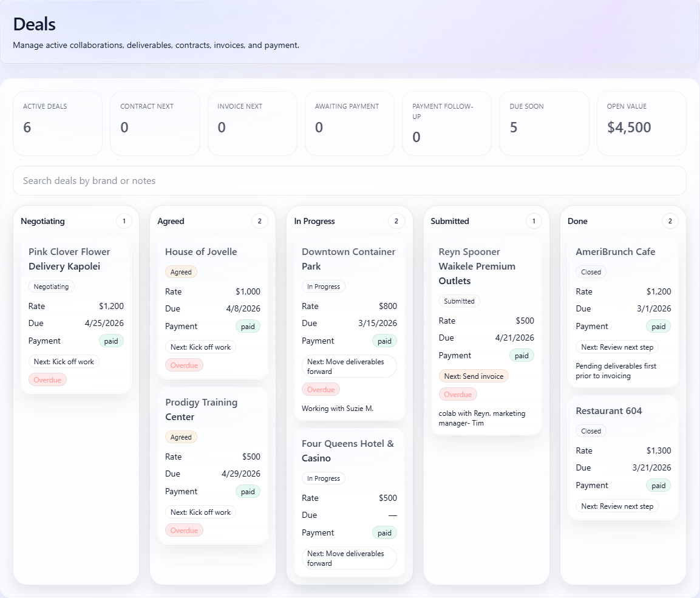This screenshot has height=598, width=700.
Task: Click the Overdue badge on Pink Clover
Action: click(48, 380)
